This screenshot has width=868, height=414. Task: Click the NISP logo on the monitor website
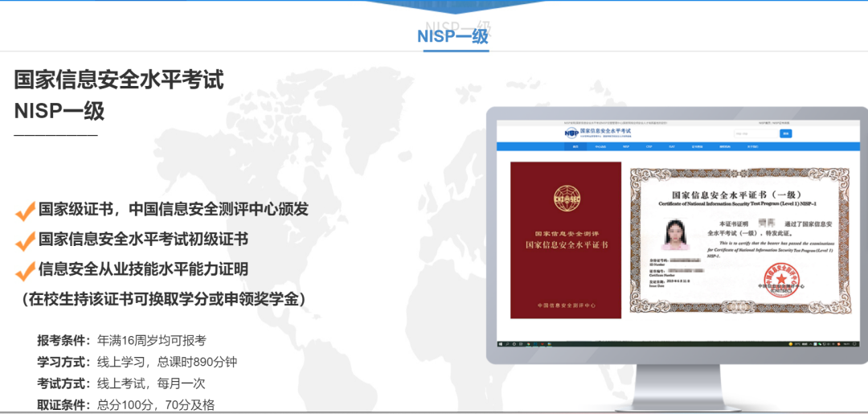coord(572,133)
